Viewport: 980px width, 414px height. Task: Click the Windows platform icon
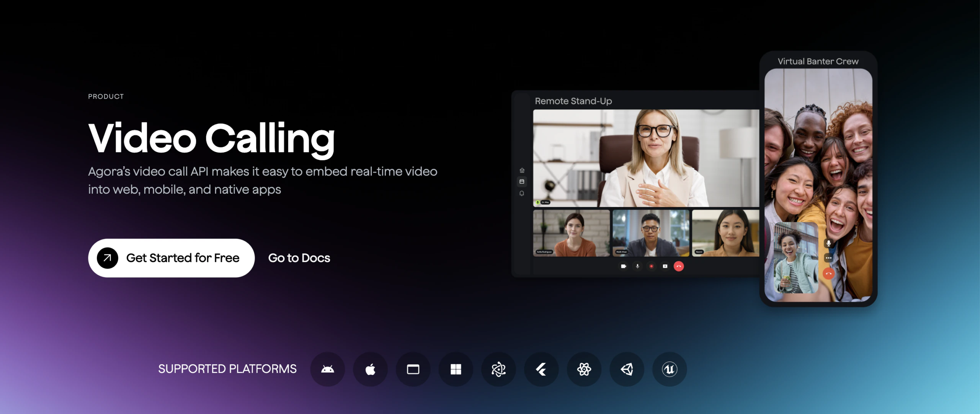pos(456,369)
